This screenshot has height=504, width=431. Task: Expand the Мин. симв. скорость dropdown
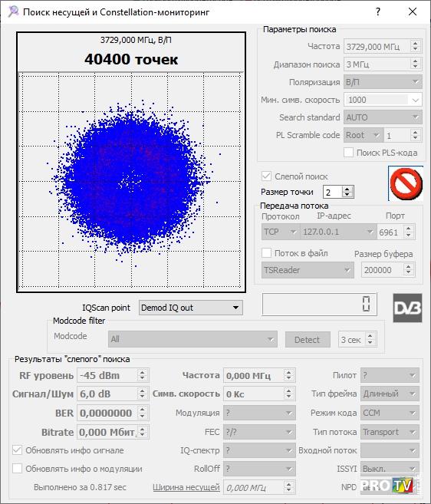[415, 100]
